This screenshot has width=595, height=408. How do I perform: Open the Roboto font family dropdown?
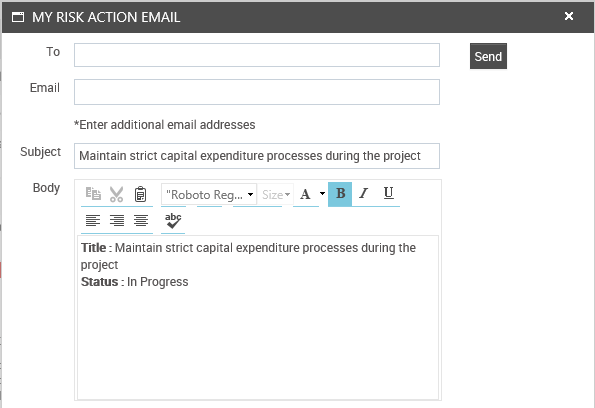click(209, 195)
